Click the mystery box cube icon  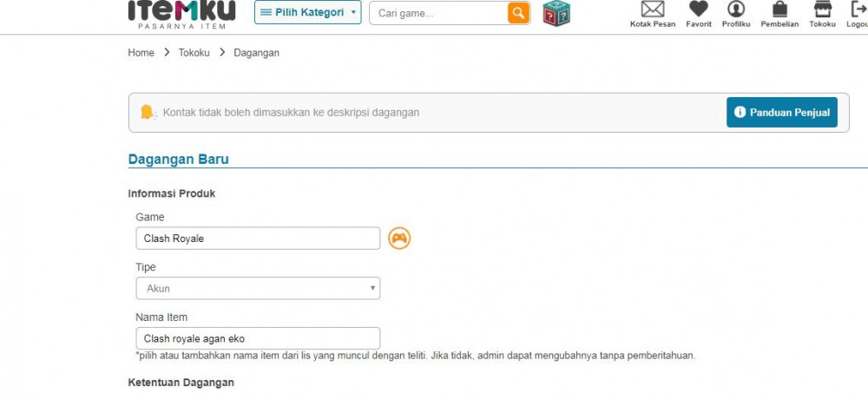(x=556, y=13)
